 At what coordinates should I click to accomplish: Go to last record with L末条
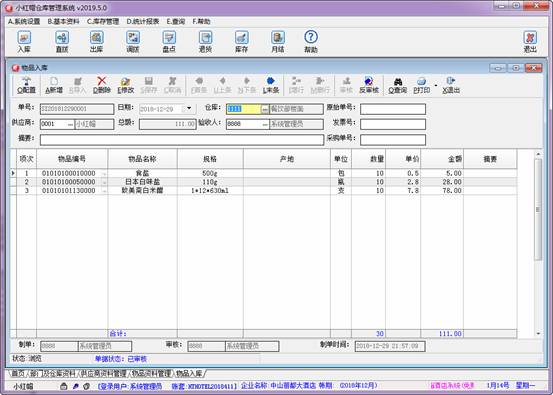coord(271,85)
